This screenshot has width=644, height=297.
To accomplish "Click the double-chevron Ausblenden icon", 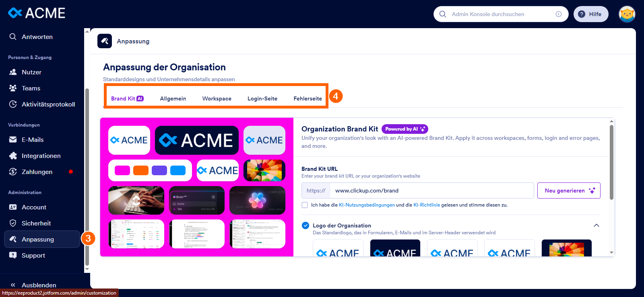I will [x=13, y=285].
